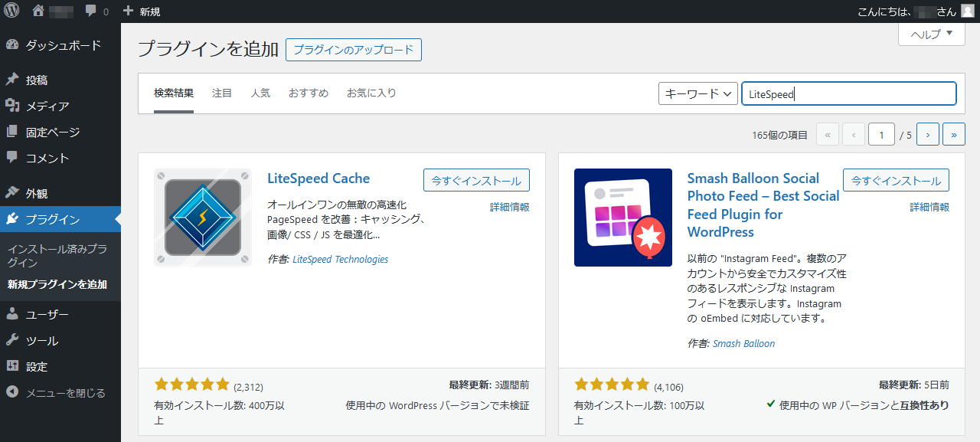Open the 投稿 menu item
The height and width of the screenshot is (442, 980).
pyautogui.click(x=60, y=80)
